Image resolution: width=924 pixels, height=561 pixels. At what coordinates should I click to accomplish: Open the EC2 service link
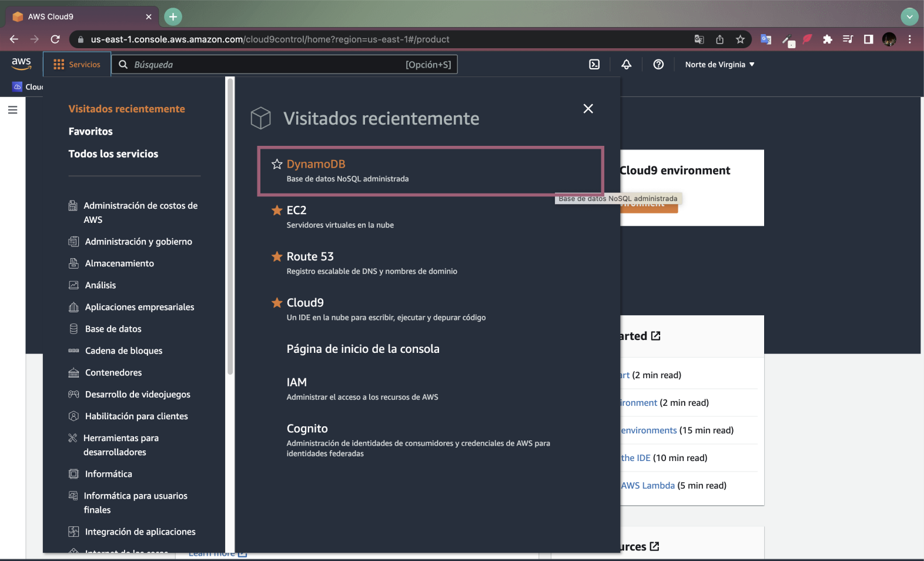(x=296, y=210)
